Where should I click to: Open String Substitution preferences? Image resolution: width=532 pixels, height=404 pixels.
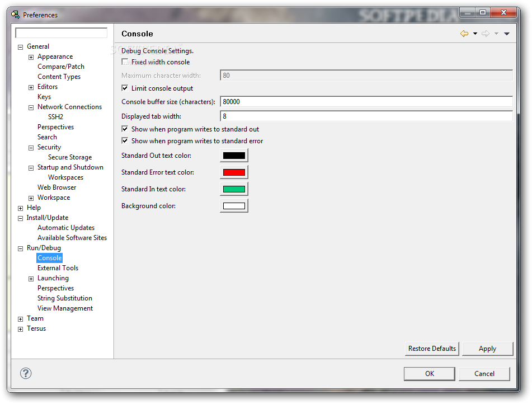64,298
